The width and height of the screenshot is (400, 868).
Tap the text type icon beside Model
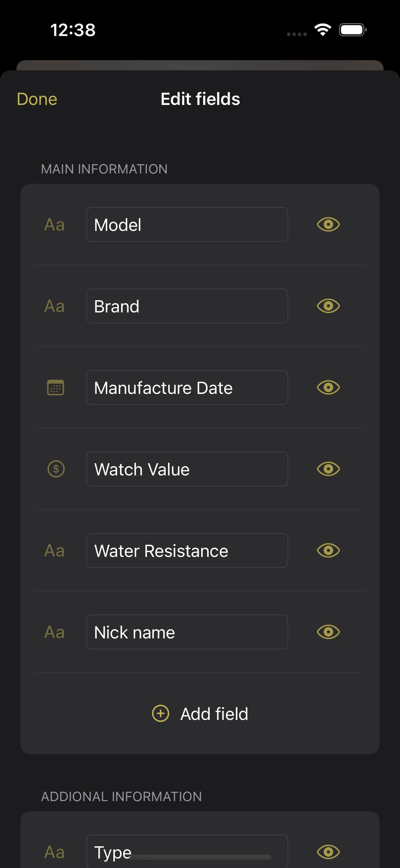click(54, 225)
